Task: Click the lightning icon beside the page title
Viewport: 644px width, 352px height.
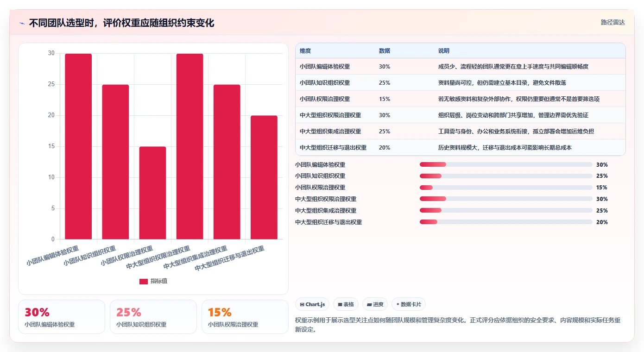Action: coord(22,23)
